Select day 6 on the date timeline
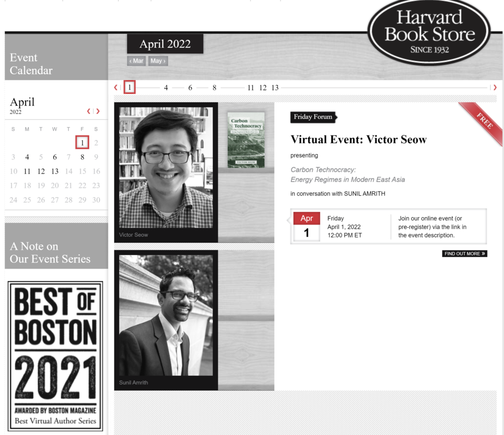504x435 pixels. [x=190, y=88]
